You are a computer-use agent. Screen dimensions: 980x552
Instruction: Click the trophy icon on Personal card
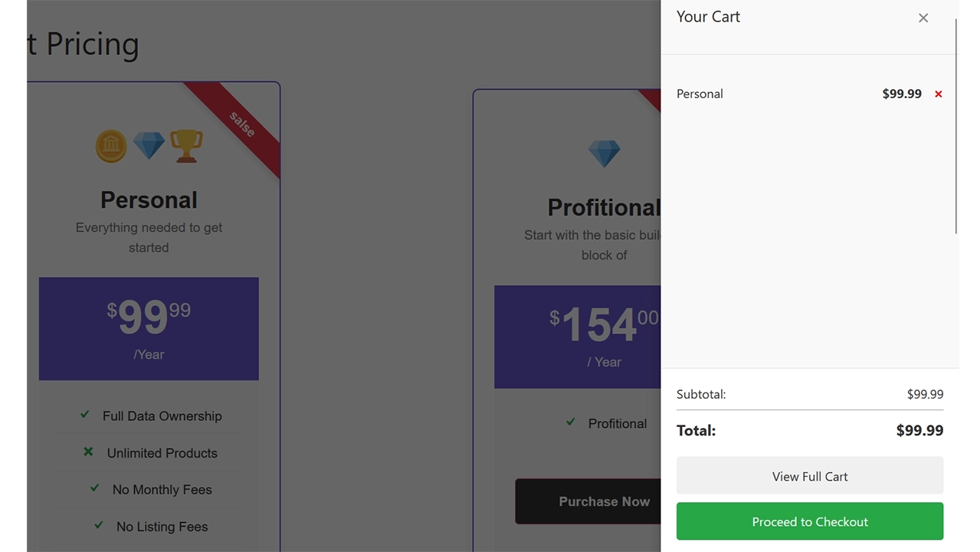[186, 146]
